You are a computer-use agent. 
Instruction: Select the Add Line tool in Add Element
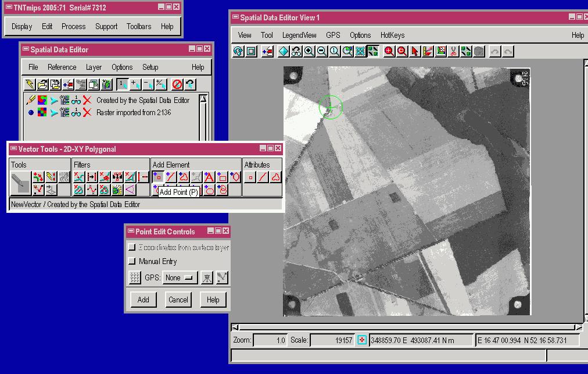pyautogui.click(x=171, y=176)
